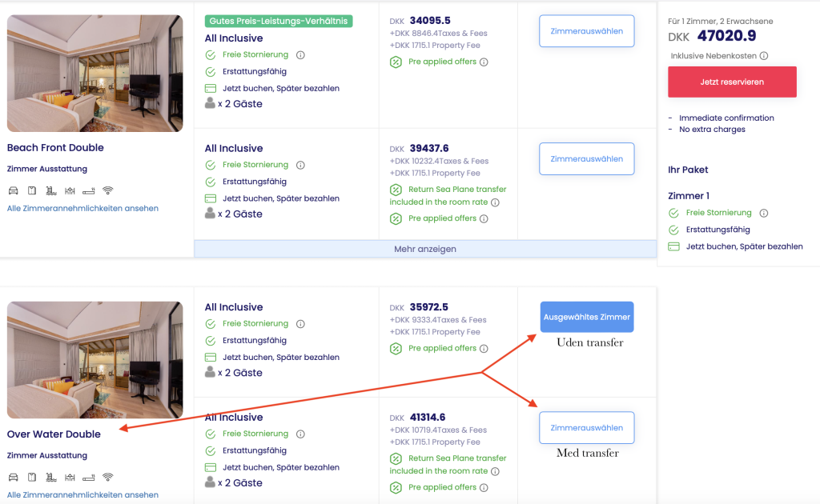Choose the Beach Front room at DKK 39437.6

[x=586, y=159]
